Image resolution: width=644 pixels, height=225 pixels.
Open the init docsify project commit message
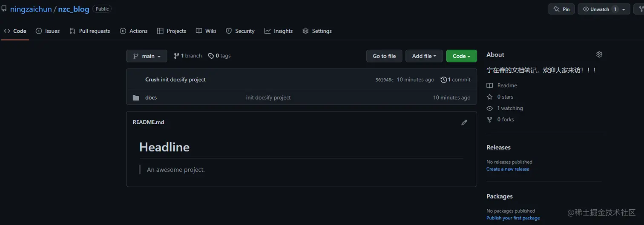coord(183,80)
